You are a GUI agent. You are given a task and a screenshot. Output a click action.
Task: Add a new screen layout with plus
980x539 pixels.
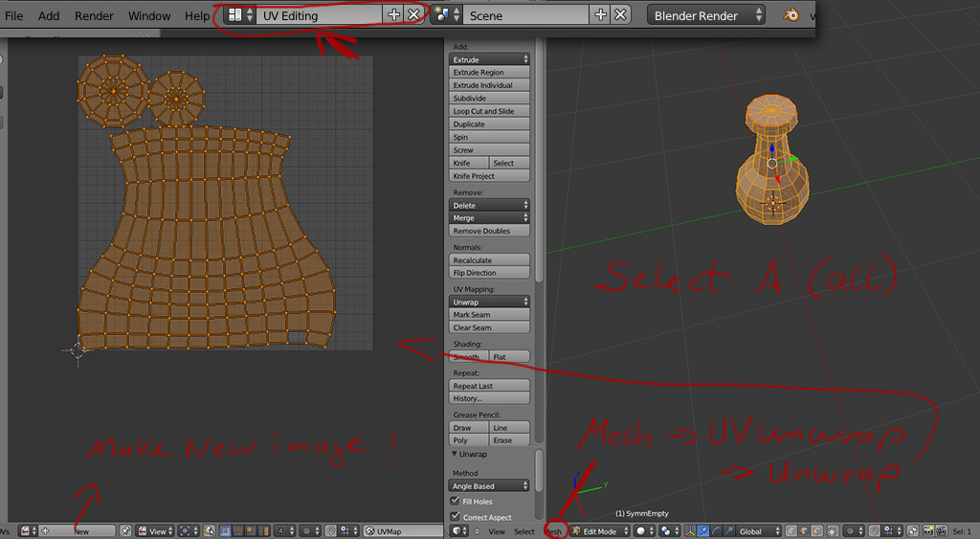pyautogui.click(x=393, y=15)
